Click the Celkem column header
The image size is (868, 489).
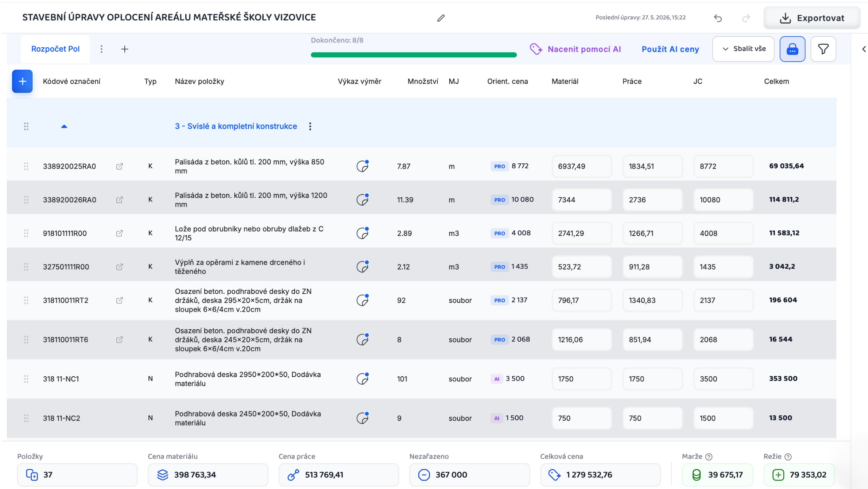click(x=776, y=81)
